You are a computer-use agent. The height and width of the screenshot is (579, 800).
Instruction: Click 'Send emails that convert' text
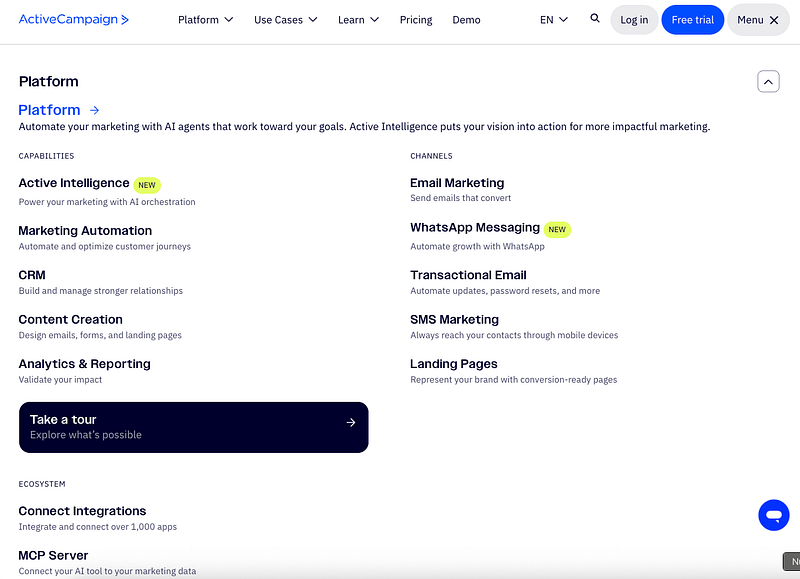click(x=460, y=197)
